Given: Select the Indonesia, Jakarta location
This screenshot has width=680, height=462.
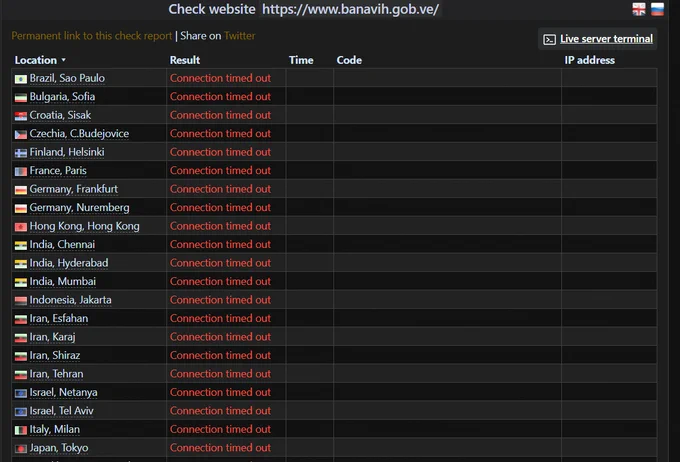Looking at the screenshot, I should (x=70, y=300).
